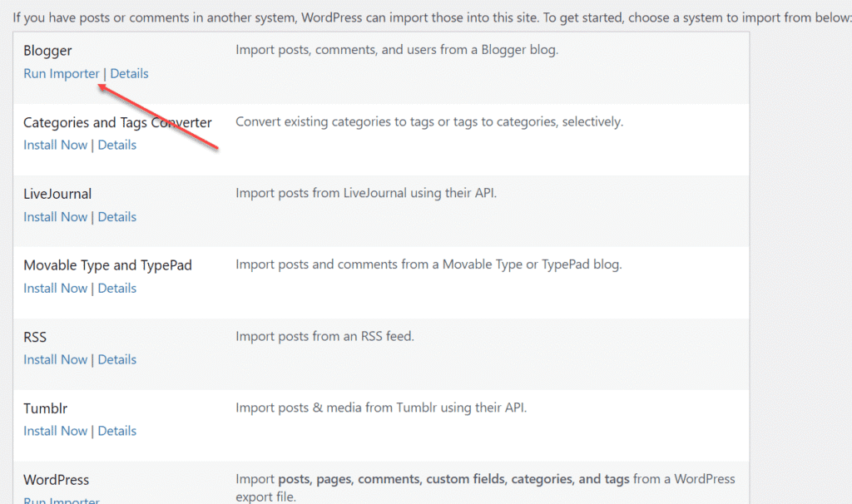Open Details for the LiveJournal importer
The height and width of the screenshot is (504, 852).
[x=116, y=216]
